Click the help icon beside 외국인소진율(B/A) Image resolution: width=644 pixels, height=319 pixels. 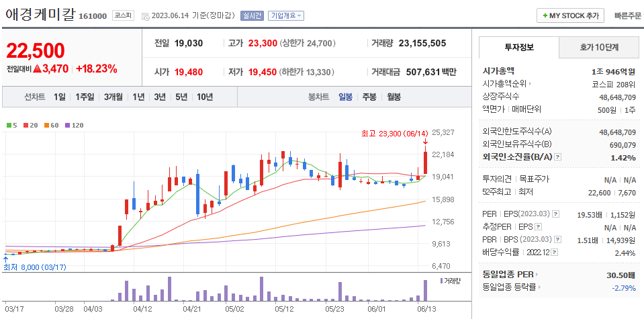coord(557,157)
